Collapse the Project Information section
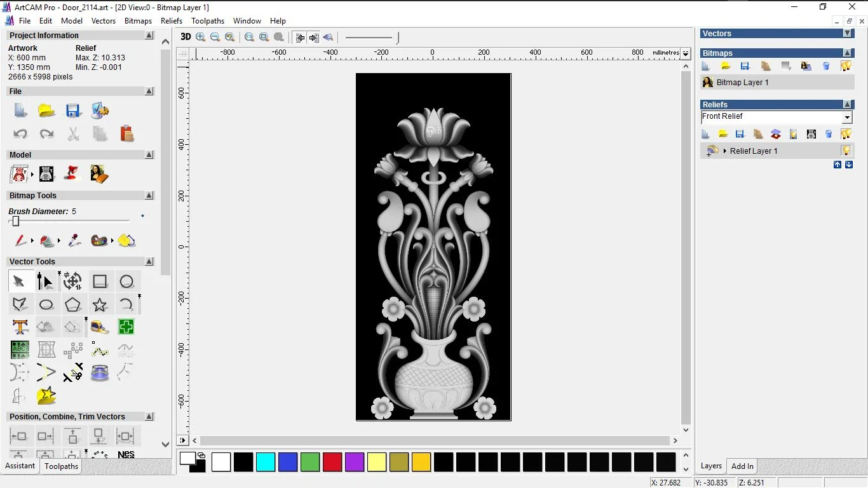868x488 pixels. point(149,36)
